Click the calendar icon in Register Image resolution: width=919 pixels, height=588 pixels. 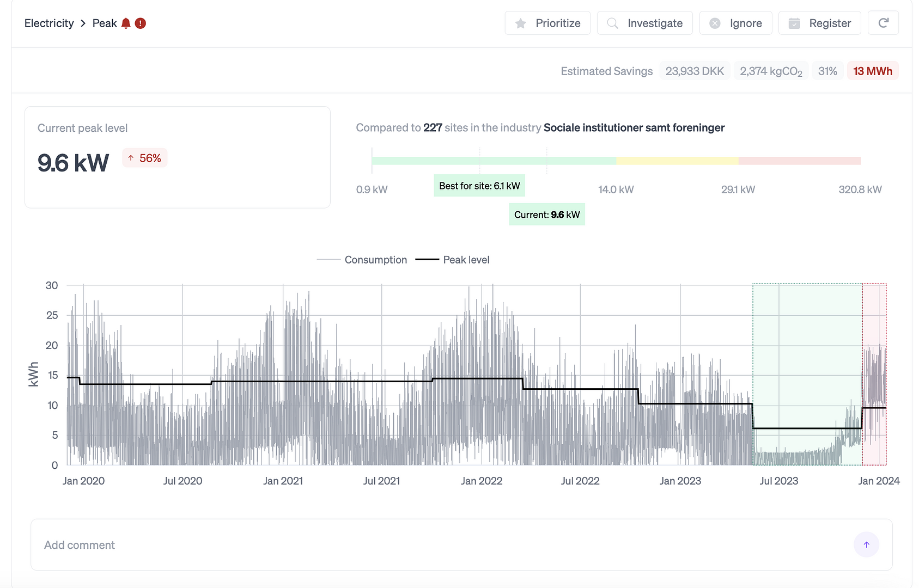[x=794, y=23]
